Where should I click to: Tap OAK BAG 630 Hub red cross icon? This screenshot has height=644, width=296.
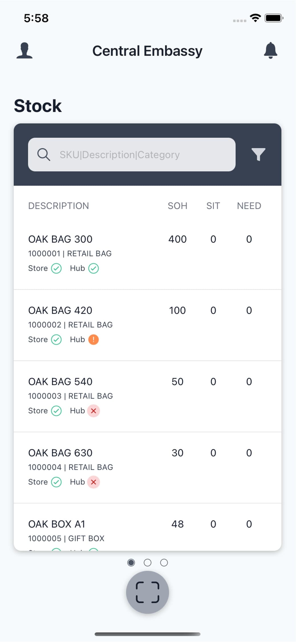pyautogui.click(x=94, y=482)
